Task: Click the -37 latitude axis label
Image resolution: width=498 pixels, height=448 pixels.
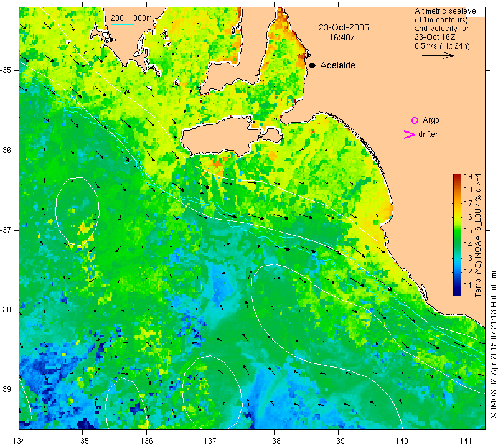Action: tap(6, 230)
